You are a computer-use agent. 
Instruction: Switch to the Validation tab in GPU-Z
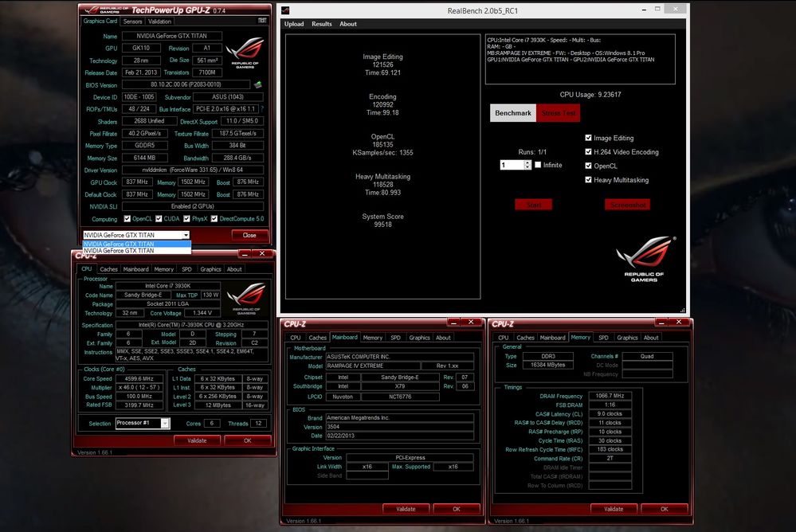[160, 22]
